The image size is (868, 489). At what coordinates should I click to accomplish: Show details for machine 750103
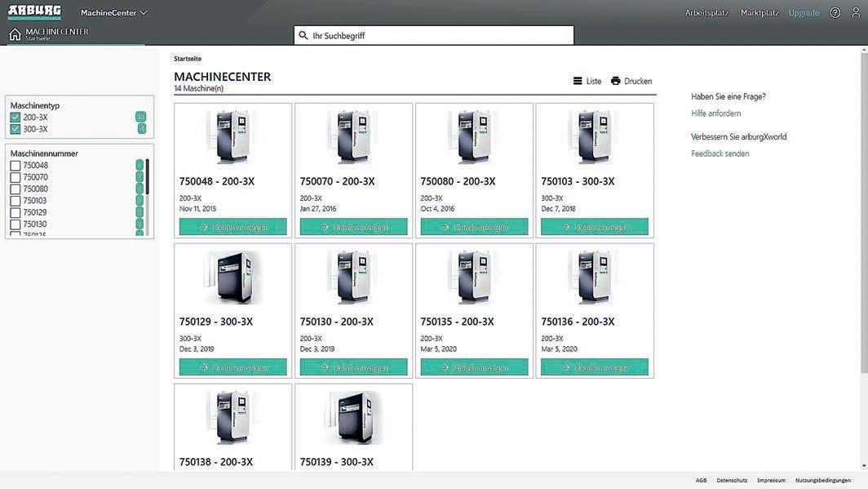595,227
